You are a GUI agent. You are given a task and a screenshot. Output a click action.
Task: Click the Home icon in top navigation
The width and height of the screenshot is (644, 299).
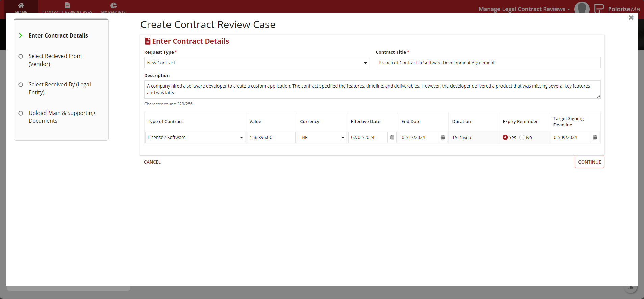[21, 6]
